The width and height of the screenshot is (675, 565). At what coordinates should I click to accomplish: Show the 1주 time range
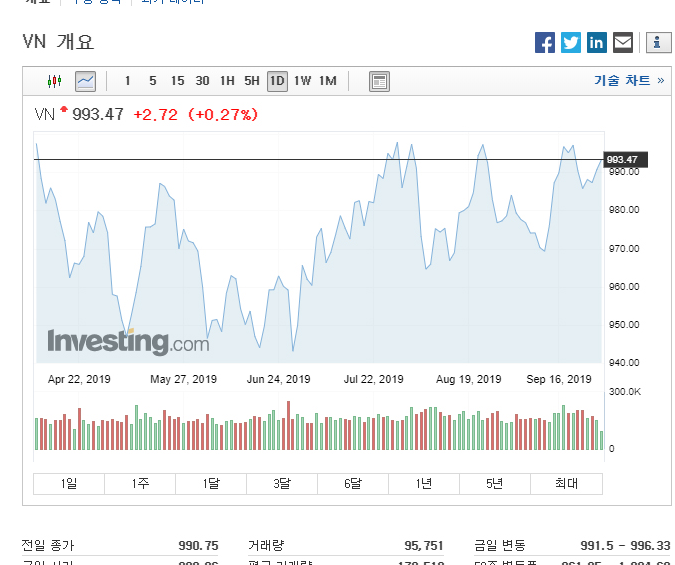[x=140, y=484]
